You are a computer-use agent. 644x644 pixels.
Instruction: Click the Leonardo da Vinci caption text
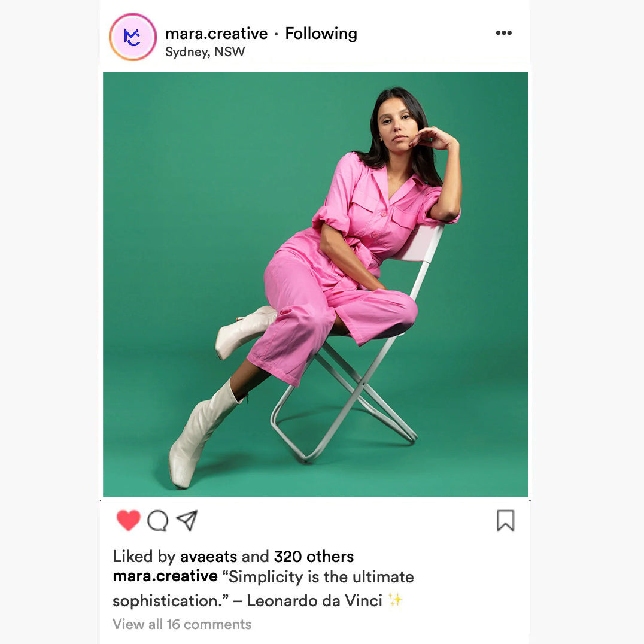(314, 601)
